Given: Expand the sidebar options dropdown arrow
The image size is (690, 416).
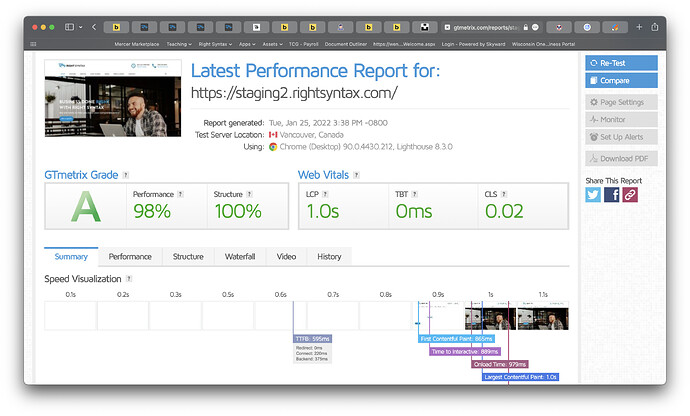Looking at the screenshot, I should click(x=81, y=27).
